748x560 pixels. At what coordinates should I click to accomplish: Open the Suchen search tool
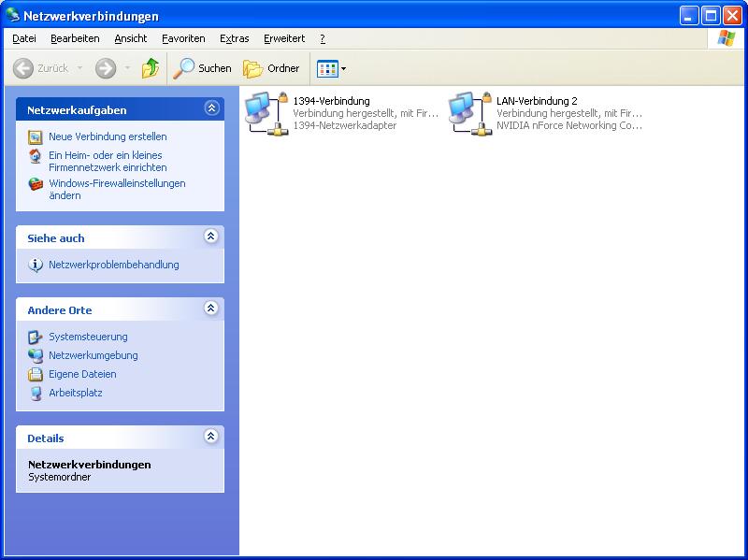[x=202, y=68]
